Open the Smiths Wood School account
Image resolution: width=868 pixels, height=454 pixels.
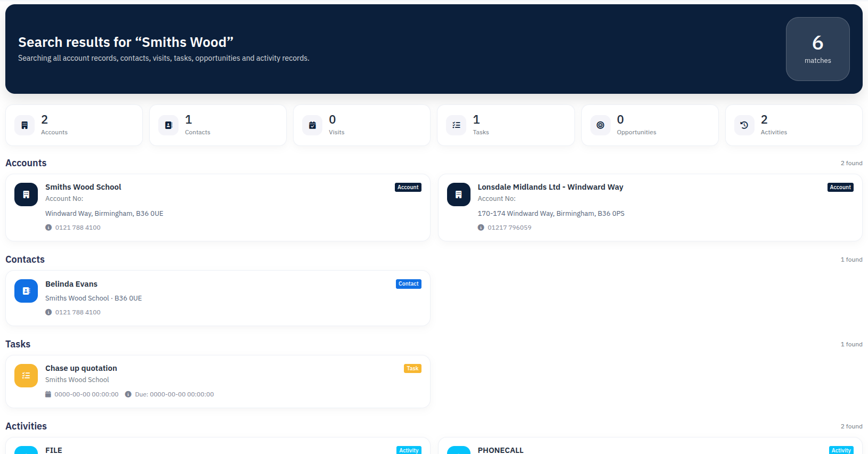83,187
